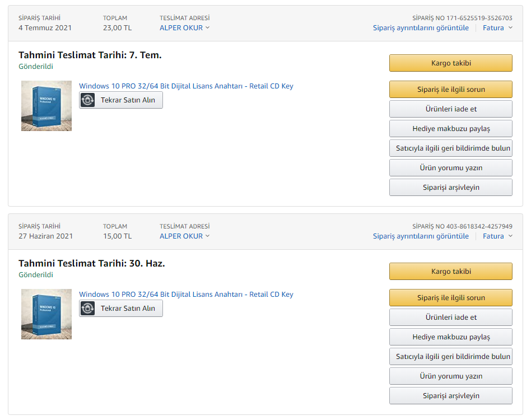Open Windows 10 PRO thumbnail in second order
The image size is (531, 420).
click(x=46, y=314)
